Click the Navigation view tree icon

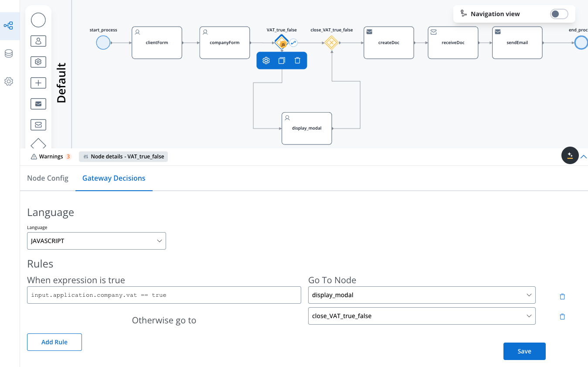click(464, 14)
